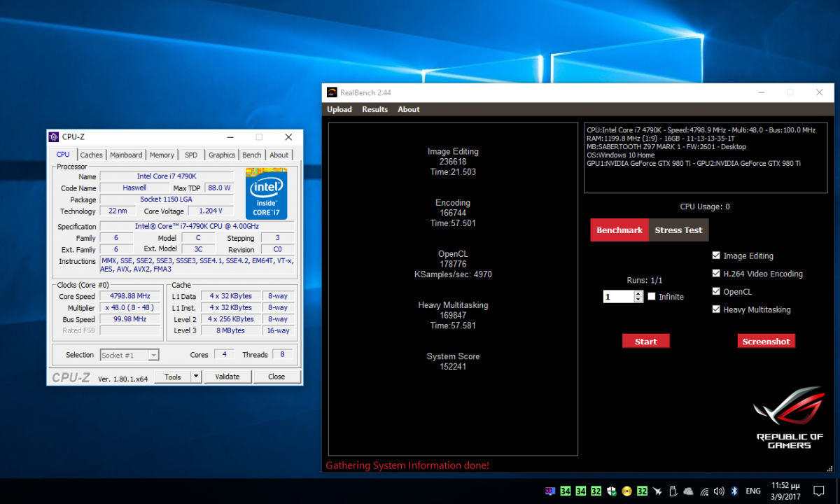This screenshot has width=840, height=504.
Task: Click the Package value Socket 1150 LGA
Action: pos(167,199)
